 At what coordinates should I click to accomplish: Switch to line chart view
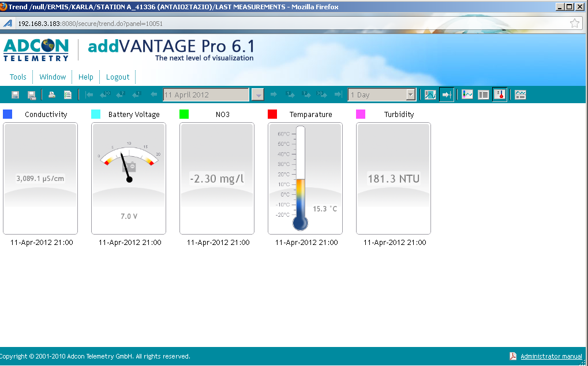[467, 95]
